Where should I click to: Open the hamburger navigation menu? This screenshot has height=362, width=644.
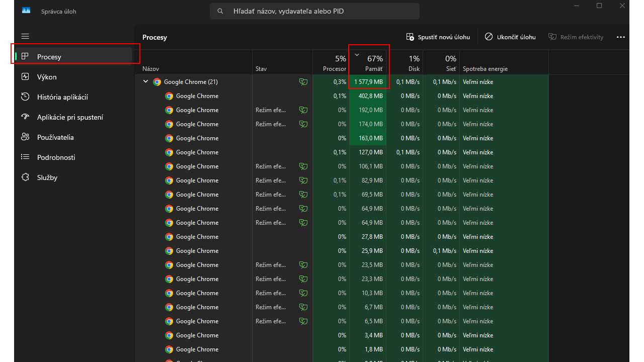click(x=25, y=36)
